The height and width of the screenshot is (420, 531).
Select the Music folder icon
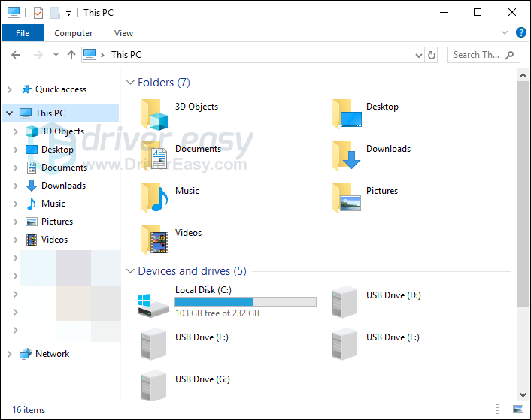pos(156,198)
